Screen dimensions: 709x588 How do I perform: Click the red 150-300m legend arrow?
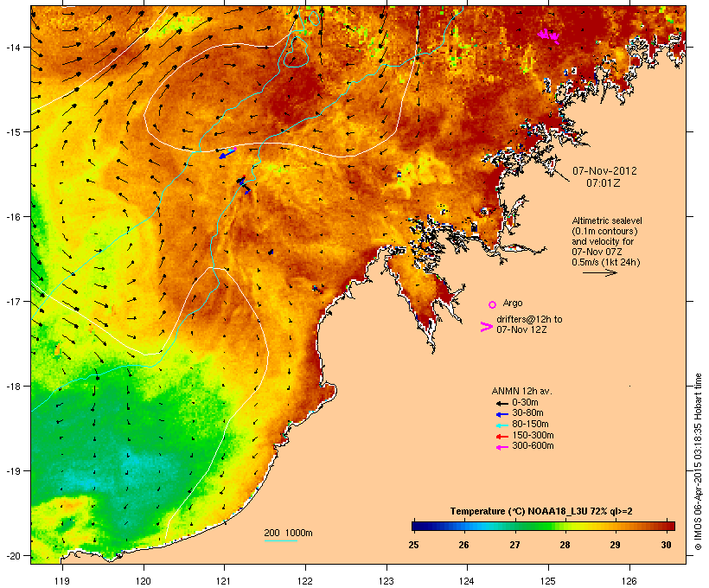coord(501,437)
